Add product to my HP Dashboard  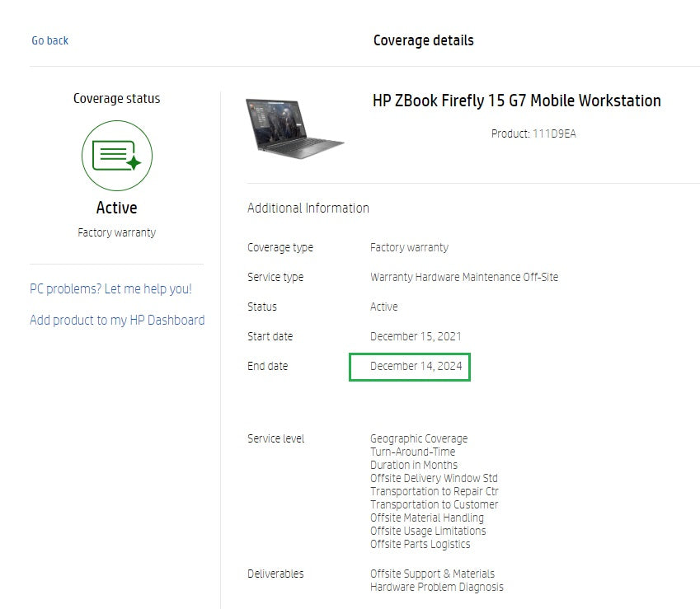(x=117, y=321)
